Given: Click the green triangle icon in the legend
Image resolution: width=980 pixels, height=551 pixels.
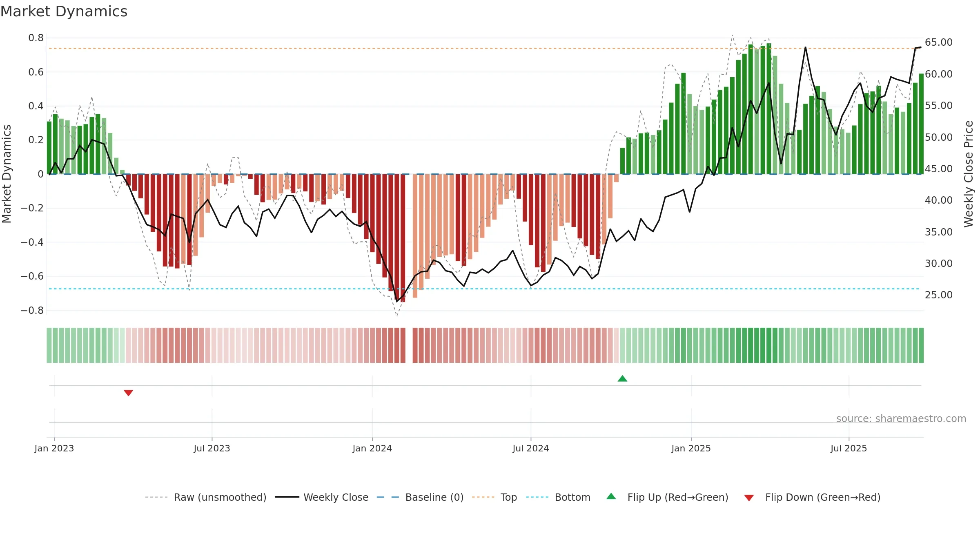Looking at the screenshot, I should pos(611,496).
